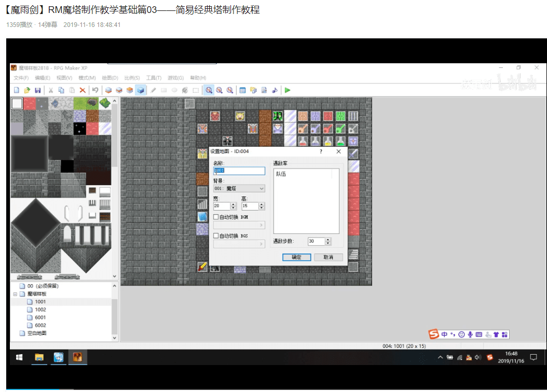
Task: Set zoom to 1:2 magnifier icon
Action: tap(219, 90)
